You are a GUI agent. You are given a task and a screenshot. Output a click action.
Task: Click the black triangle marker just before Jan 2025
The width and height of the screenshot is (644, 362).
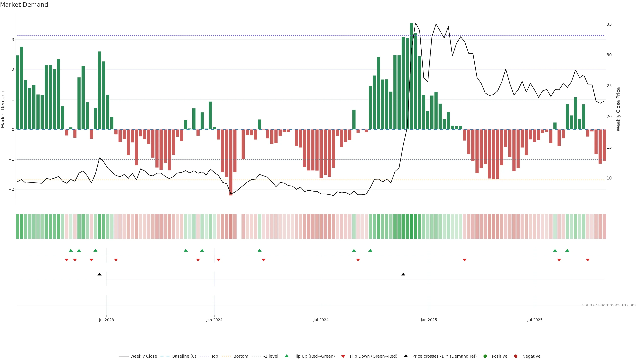coord(403,274)
